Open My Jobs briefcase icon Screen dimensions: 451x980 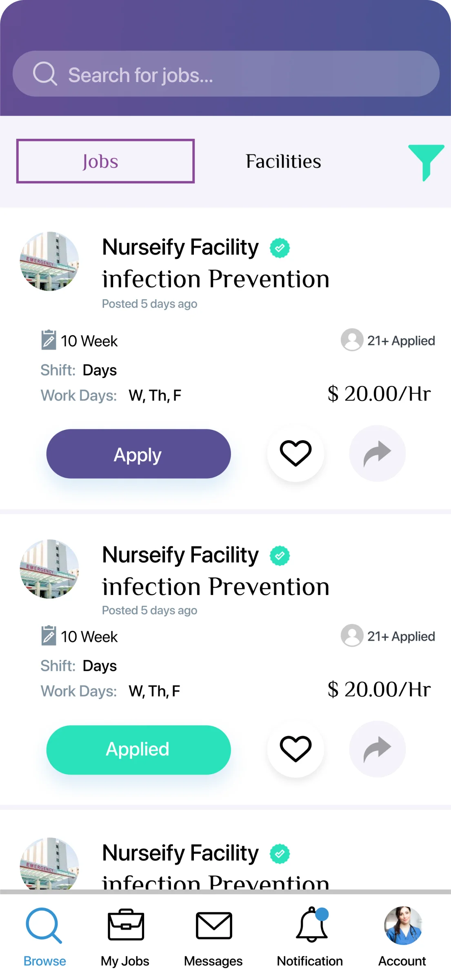[126, 925]
